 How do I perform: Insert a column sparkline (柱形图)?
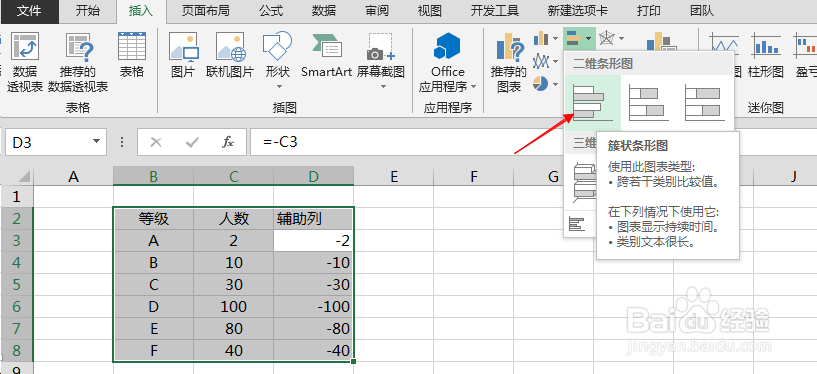pyautogui.click(x=765, y=55)
